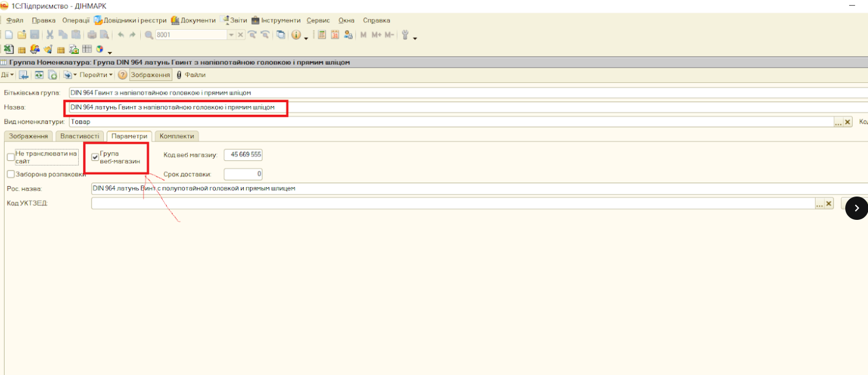Screen dimensions: 868x375
Task: Click the Info help icon
Action: click(296, 35)
